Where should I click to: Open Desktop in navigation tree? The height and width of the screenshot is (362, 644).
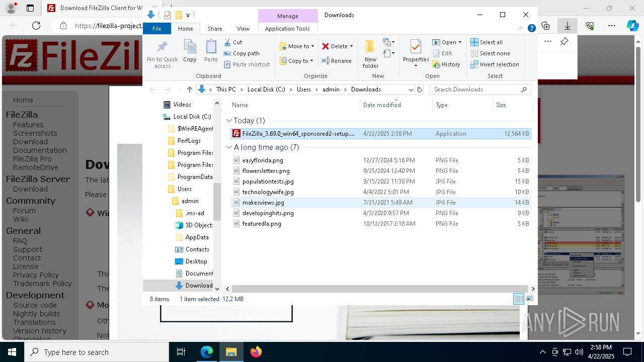[x=196, y=261]
